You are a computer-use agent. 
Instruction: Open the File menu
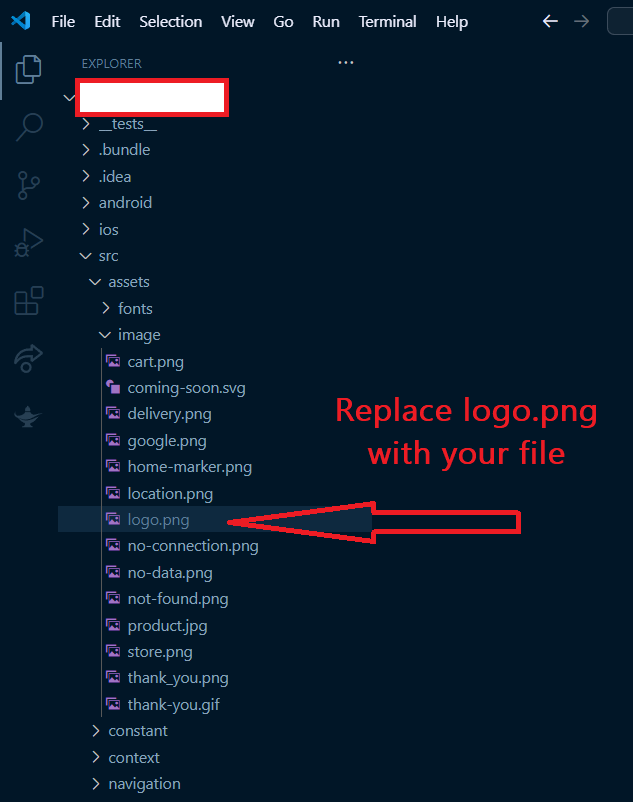click(63, 21)
